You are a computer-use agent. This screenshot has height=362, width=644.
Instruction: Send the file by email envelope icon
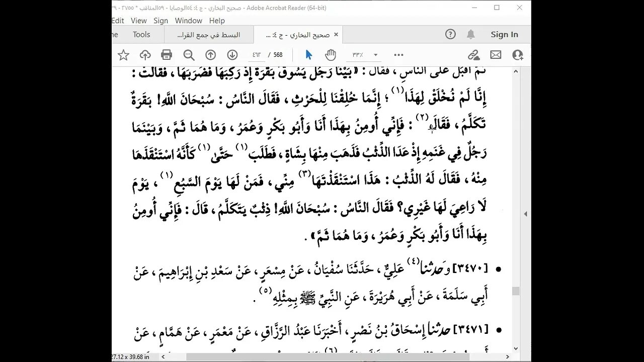tap(496, 55)
